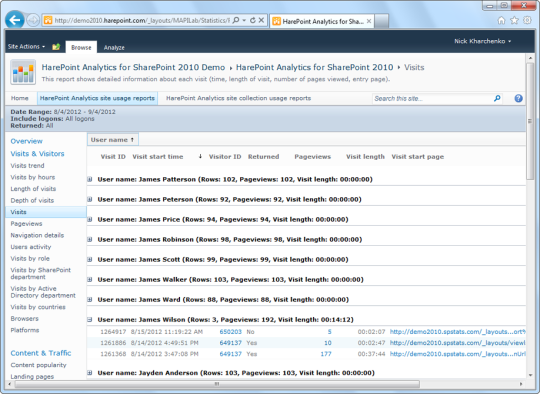Click the browser Forward arrow button
The width and height of the screenshot is (540, 394).
tap(33, 20)
